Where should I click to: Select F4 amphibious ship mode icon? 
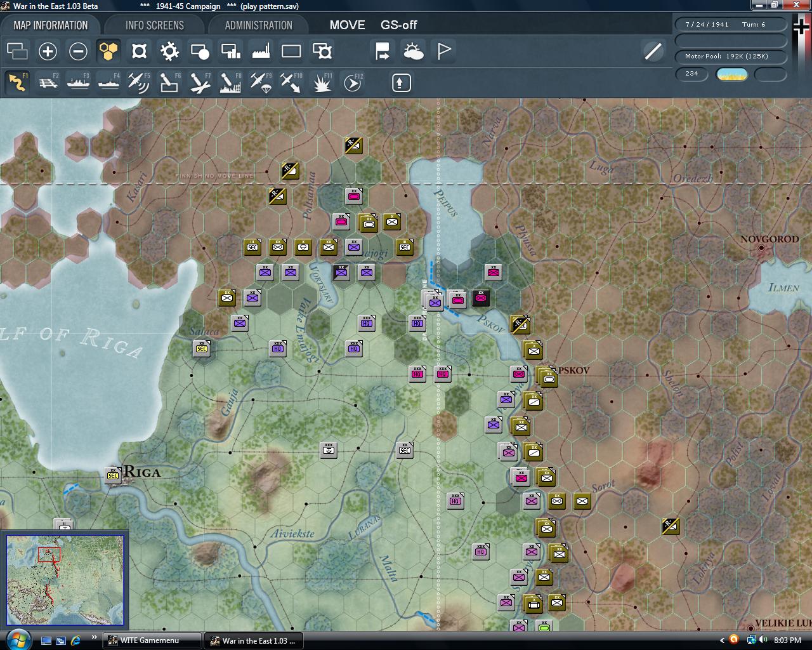pyautogui.click(x=108, y=83)
